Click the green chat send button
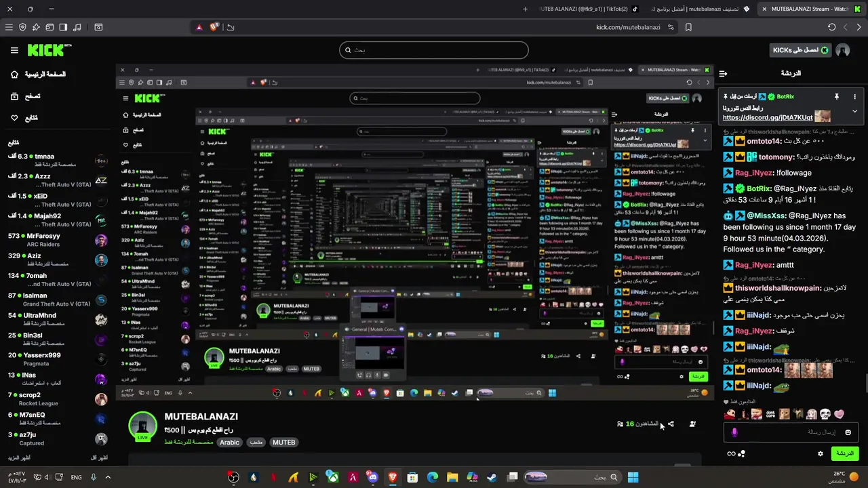 [x=844, y=453]
